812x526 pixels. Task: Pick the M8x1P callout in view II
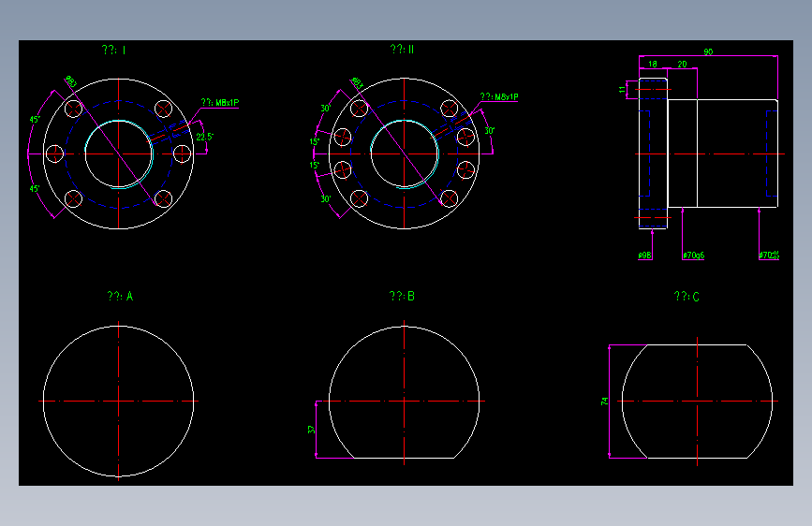(499, 96)
